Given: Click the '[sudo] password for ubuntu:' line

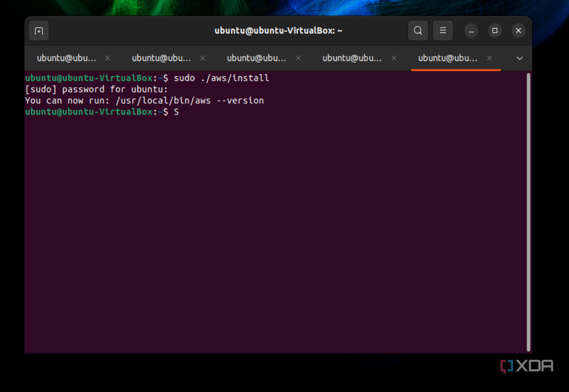Looking at the screenshot, I should pyautogui.click(x=96, y=89).
